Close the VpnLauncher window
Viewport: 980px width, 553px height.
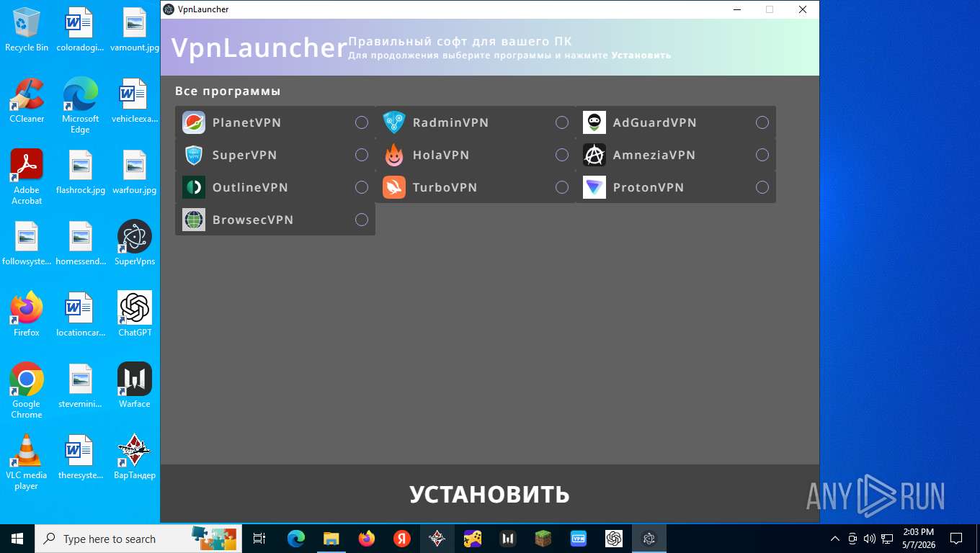[803, 9]
